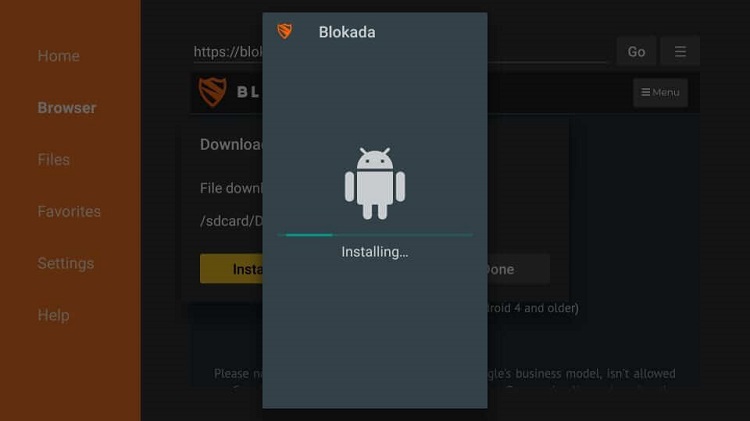This screenshot has width=750, height=421.
Task: Open the hamburger menu next to Go
Action: pos(680,51)
